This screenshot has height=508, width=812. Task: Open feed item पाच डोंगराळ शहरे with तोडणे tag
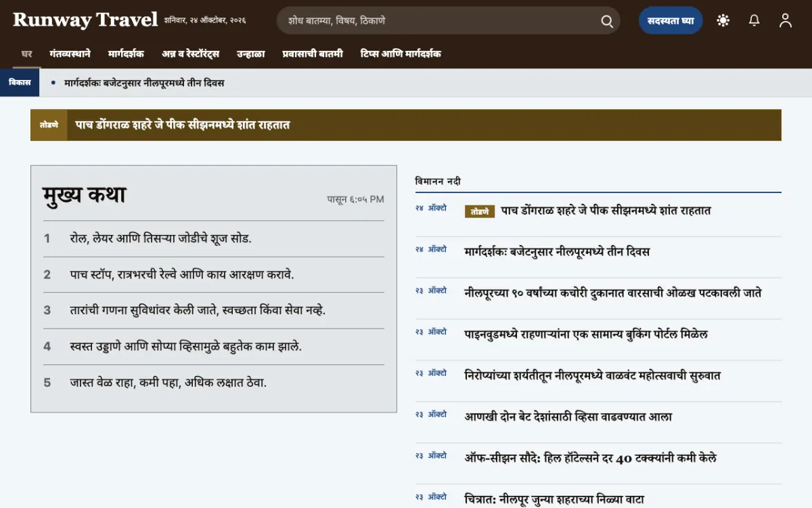(x=606, y=211)
